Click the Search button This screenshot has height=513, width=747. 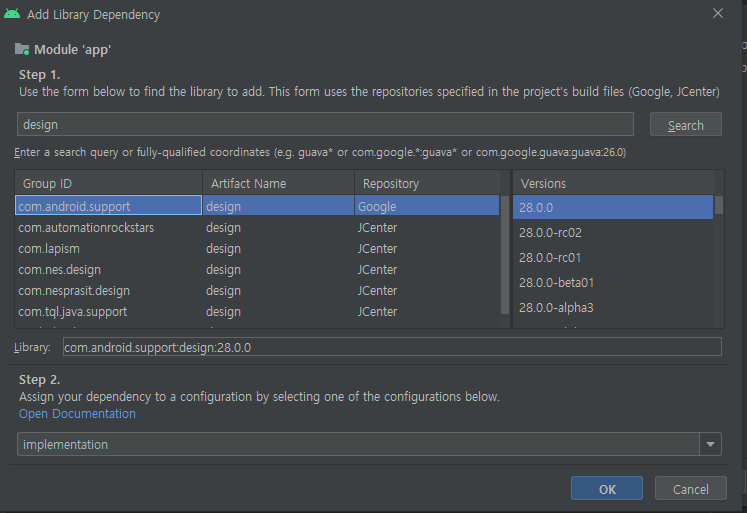point(686,125)
